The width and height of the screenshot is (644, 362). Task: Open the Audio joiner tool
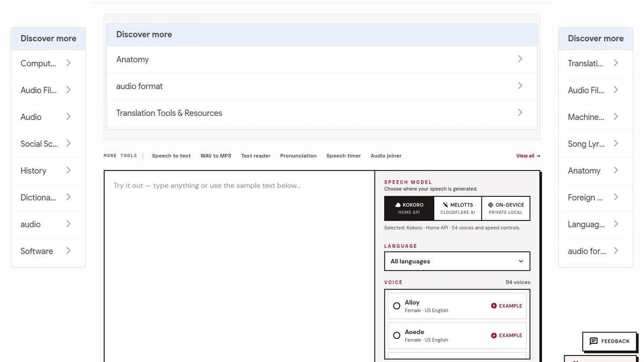click(386, 156)
